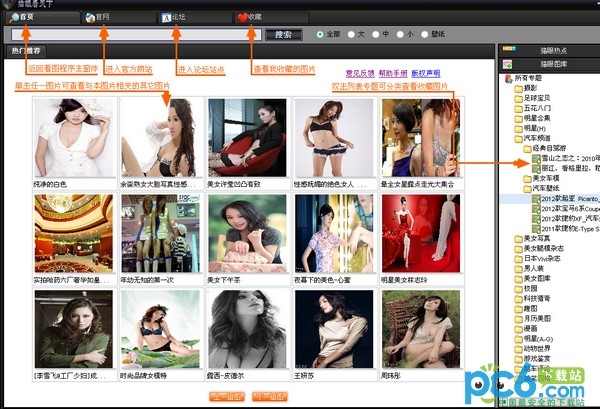This screenshot has height=409, width=600.
Task: Open the 王妍苏 thumbnail
Action: (x=334, y=329)
